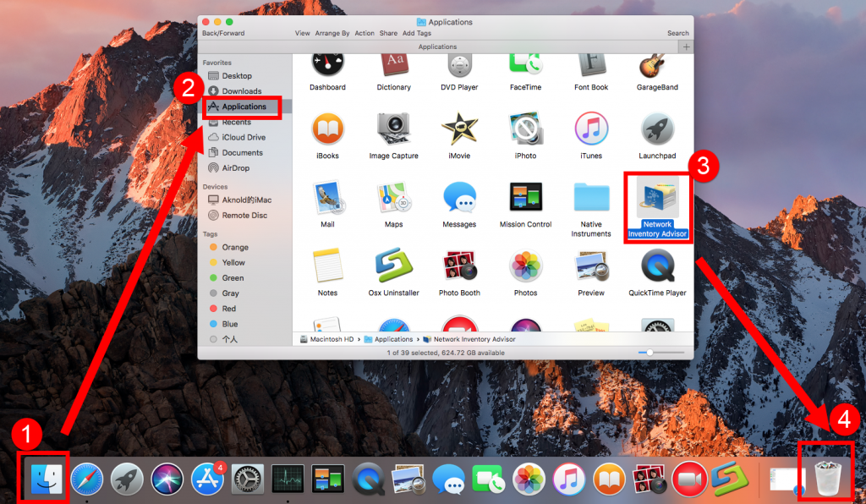This screenshot has height=504, width=866.
Task: Open the QuickTime Player app icon
Action: click(x=657, y=266)
